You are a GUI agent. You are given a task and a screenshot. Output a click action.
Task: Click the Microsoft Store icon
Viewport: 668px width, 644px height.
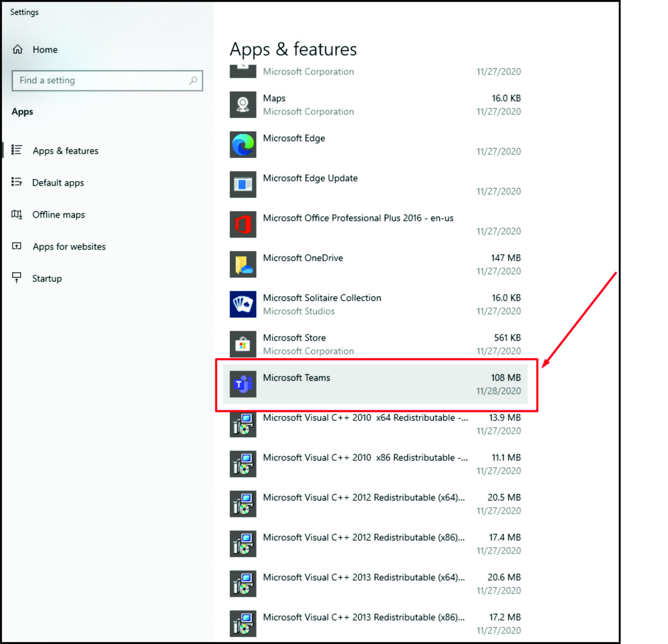pos(243,344)
